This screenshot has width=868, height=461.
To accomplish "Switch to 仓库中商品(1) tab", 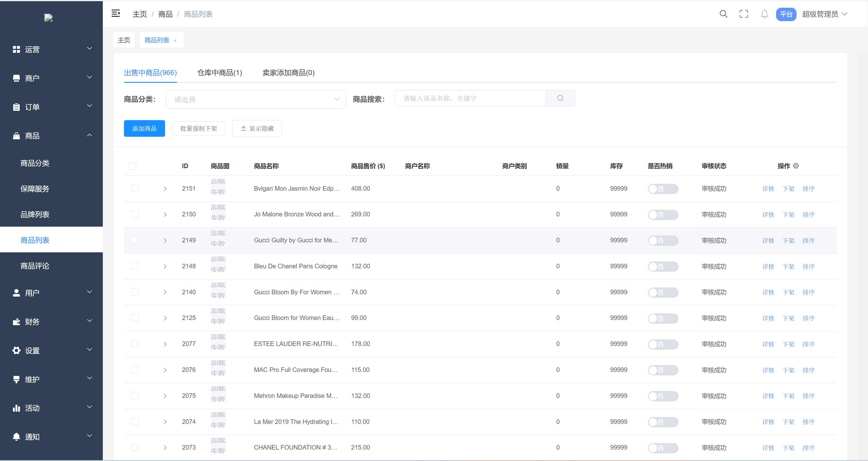I will point(219,73).
